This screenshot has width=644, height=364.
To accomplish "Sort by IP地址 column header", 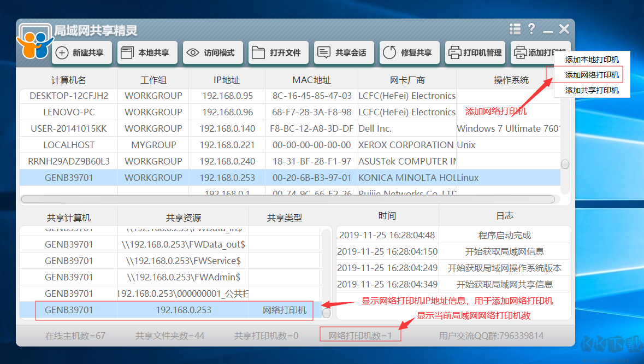I will click(x=227, y=80).
